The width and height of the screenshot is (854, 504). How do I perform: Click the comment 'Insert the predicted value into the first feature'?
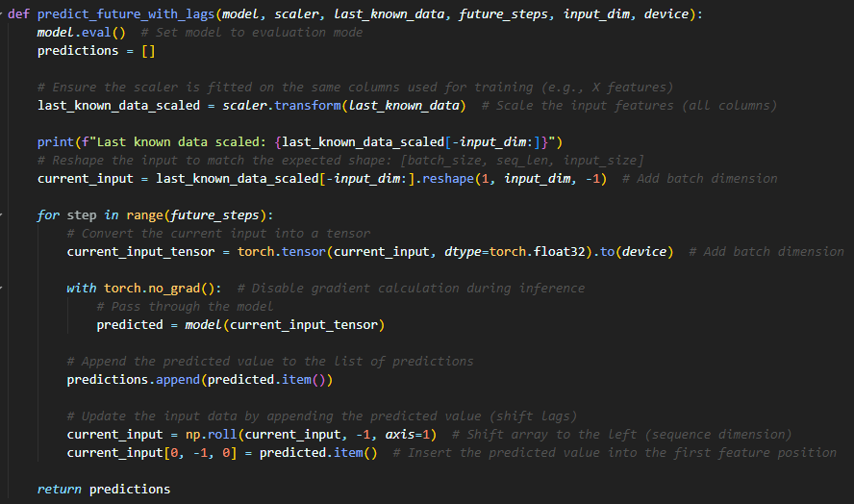(x=615, y=453)
